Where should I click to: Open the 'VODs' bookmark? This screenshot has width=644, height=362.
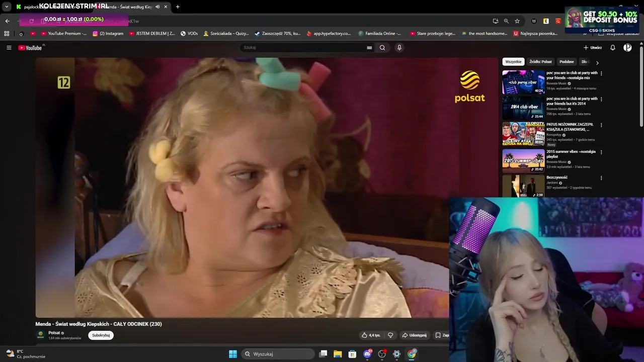pyautogui.click(x=189, y=34)
